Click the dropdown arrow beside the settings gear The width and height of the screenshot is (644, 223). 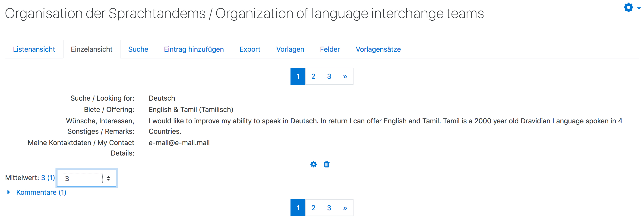639,8
